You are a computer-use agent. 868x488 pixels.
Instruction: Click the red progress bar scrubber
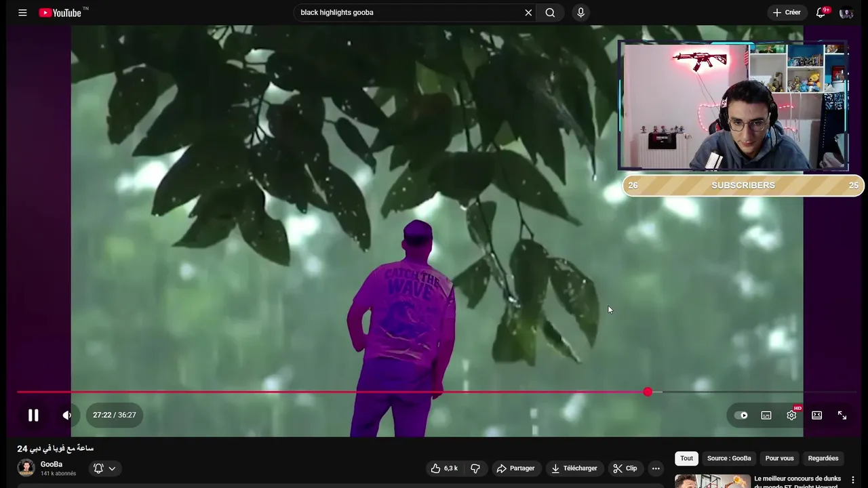648,392
